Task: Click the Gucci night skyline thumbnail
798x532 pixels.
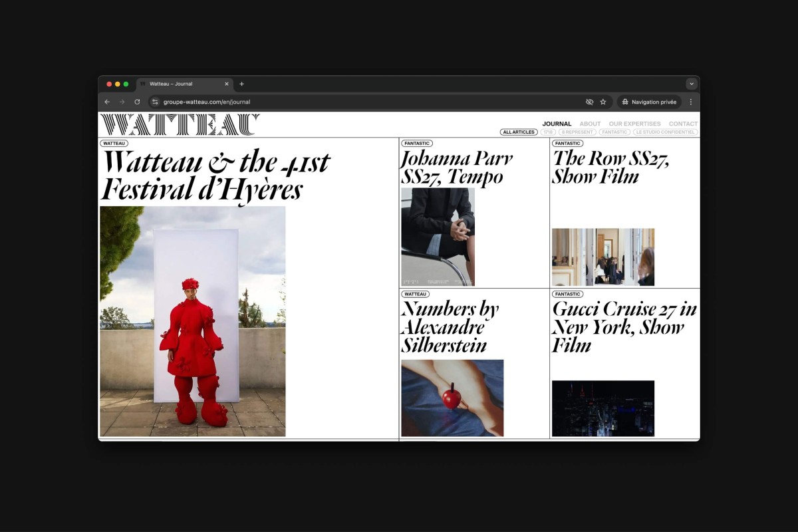Action: (603, 408)
